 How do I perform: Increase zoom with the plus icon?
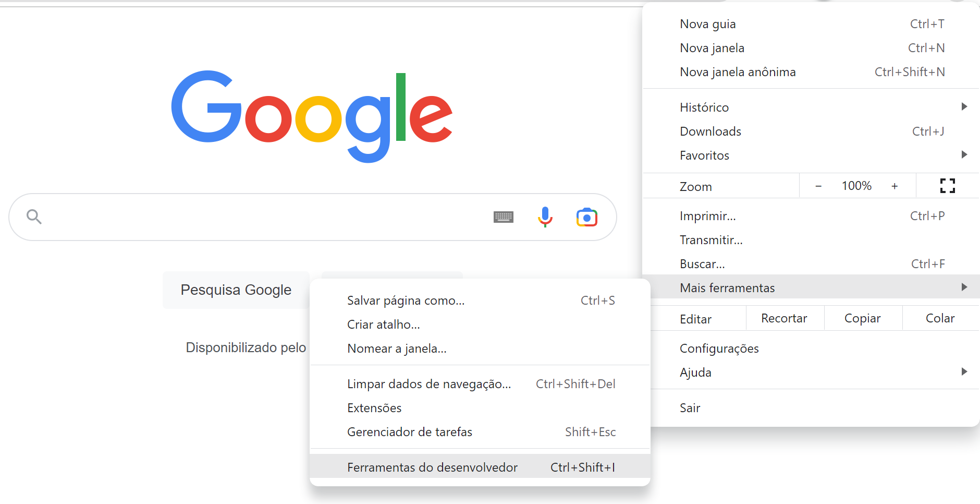click(x=895, y=186)
